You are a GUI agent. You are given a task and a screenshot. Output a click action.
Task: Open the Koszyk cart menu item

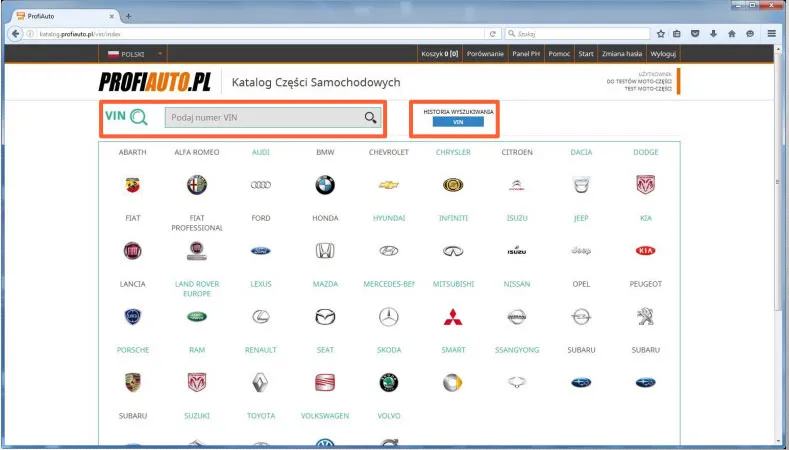440,54
